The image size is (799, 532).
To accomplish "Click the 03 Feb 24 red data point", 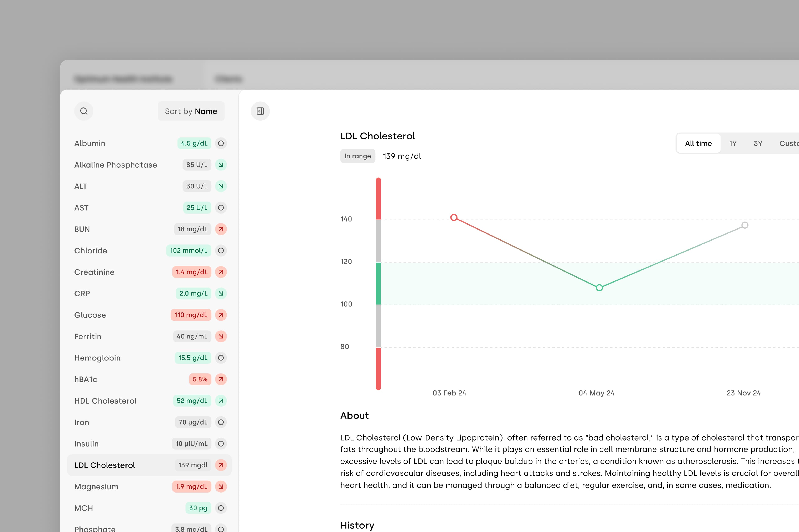I will pos(454,217).
